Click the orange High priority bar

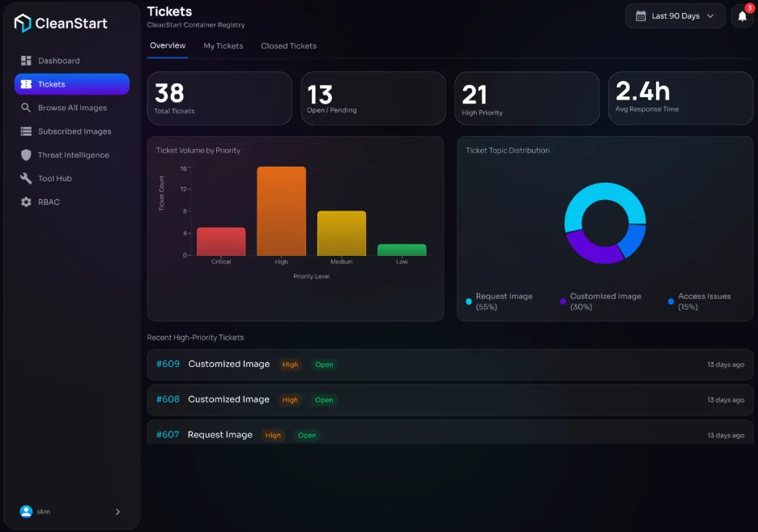[x=281, y=211]
